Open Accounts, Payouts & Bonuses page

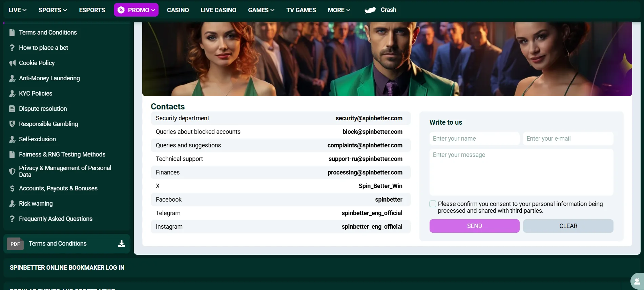pos(58,188)
